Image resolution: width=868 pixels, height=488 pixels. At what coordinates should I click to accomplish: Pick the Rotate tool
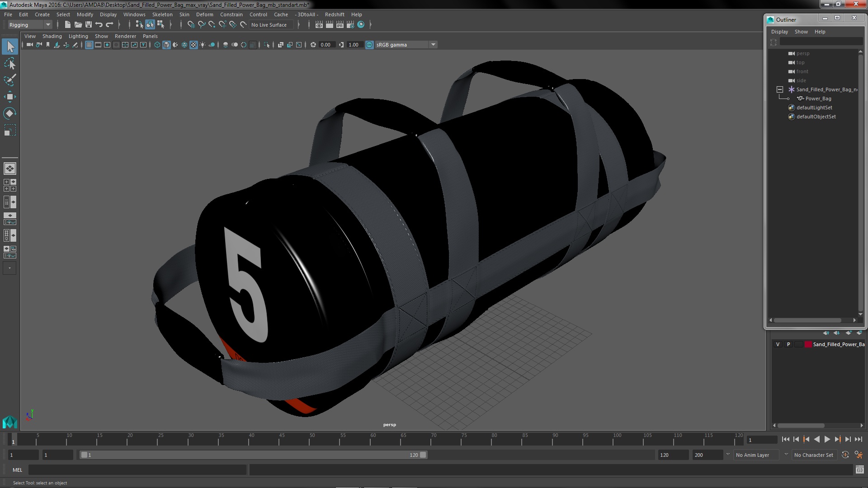pos(10,113)
